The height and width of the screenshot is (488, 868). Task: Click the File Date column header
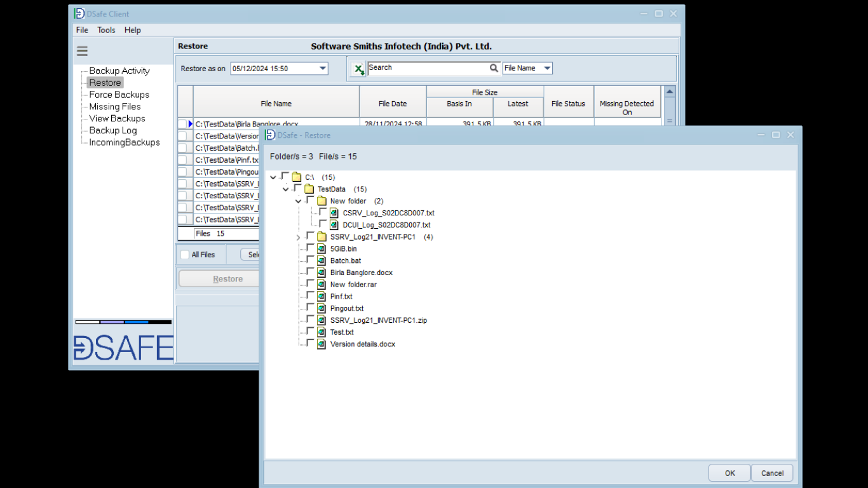[393, 102]
